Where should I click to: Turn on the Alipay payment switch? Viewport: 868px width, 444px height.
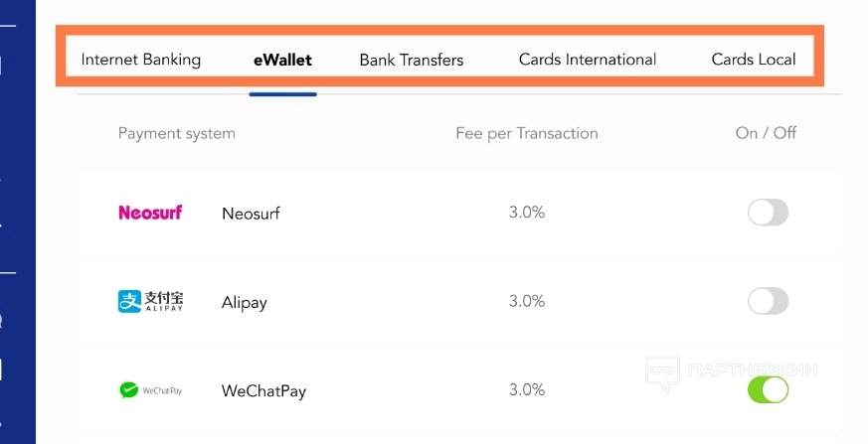point(768,302)
